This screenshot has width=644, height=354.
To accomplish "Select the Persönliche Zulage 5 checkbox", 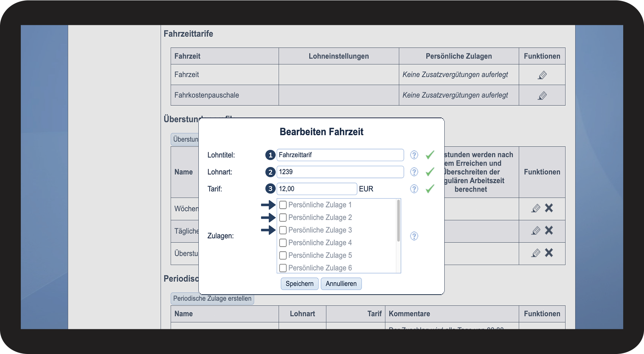I will tap(283, 255).
